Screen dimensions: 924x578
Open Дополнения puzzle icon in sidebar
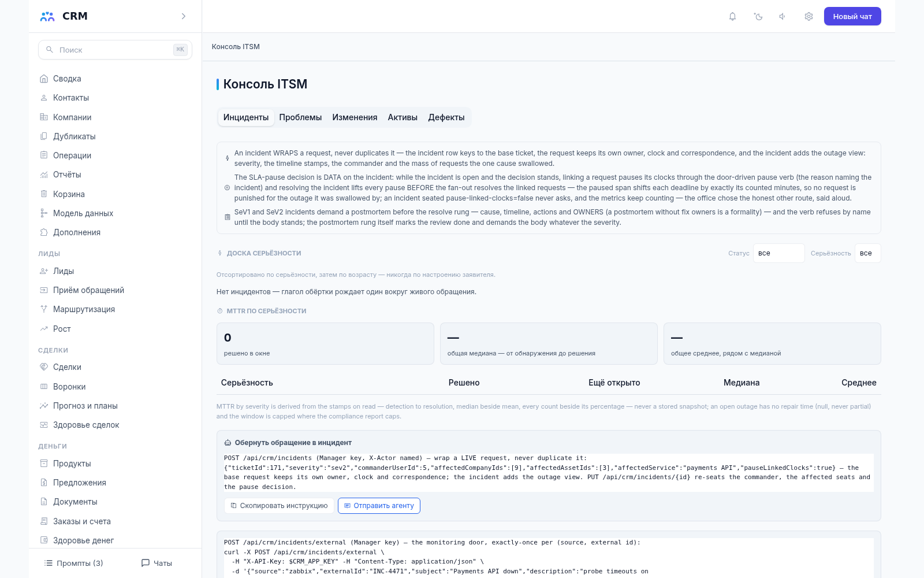point(44,232)
